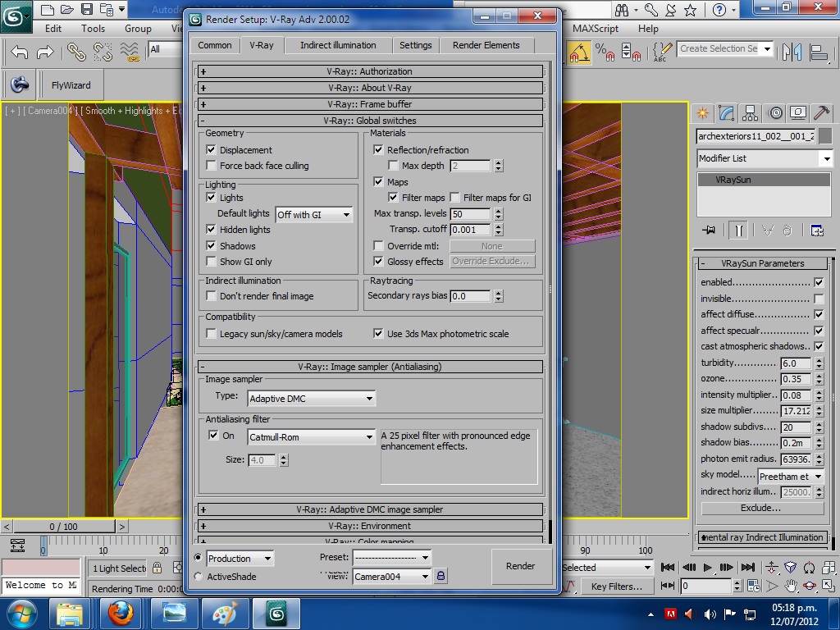Click the Mirror tool icon

[x=792, y=52]
